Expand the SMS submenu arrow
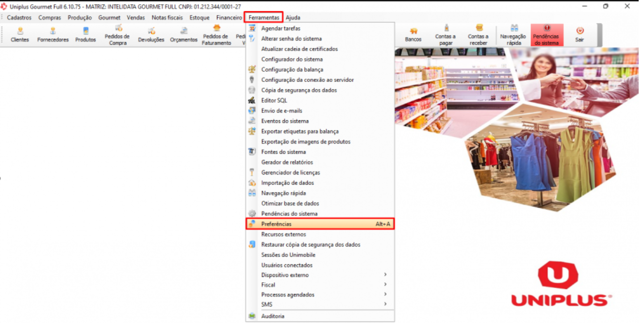 point(385,305)
